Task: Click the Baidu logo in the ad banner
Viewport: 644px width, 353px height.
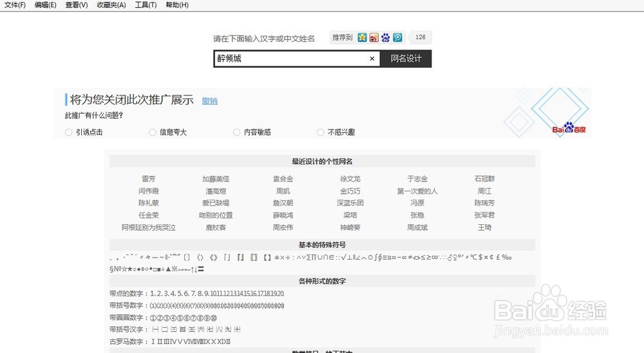Action: click(x=569, y=128)
